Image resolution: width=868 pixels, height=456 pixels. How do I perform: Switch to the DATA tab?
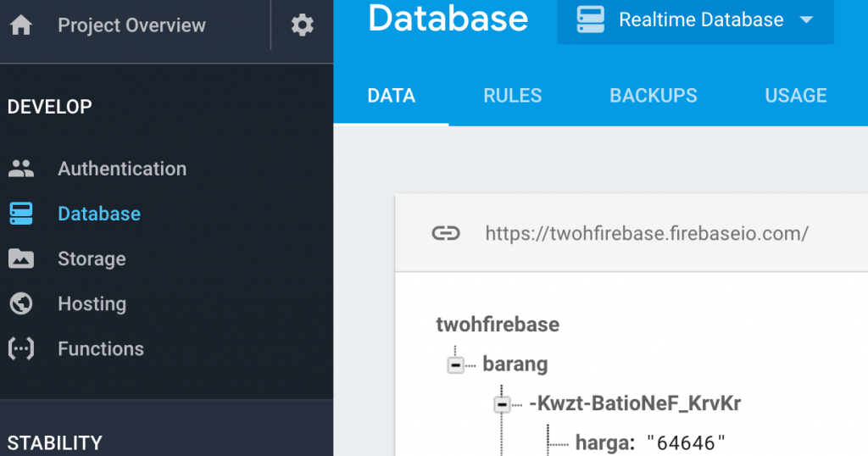392,95
